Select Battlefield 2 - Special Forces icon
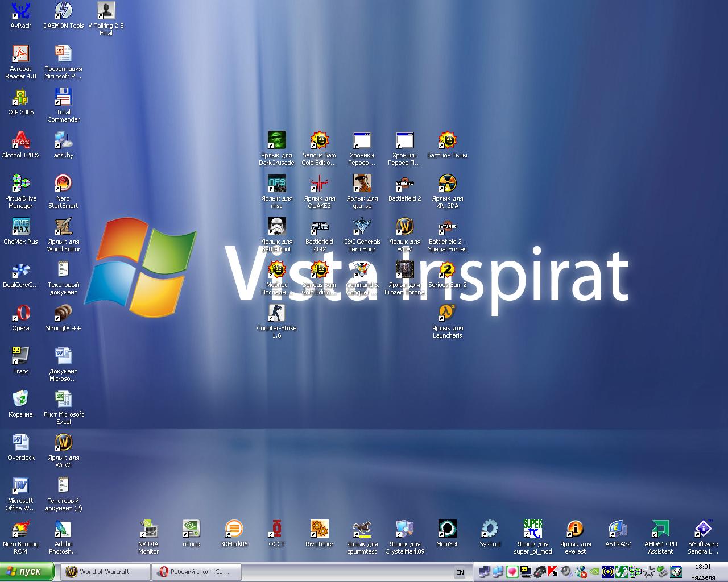The height and width of the screenshot is (582, 728). click(447, 226)
